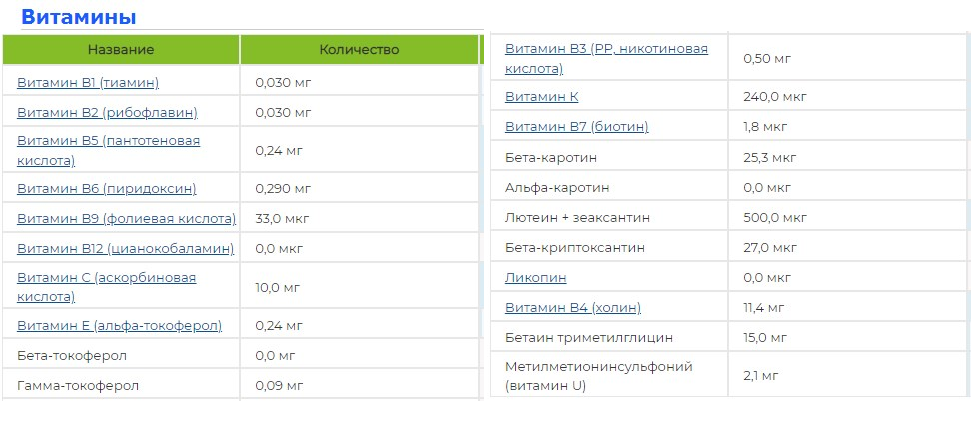The width and height of the screenshot is (975, 437).
Task: Open the Витамин B7 (биотин) link
Action: pos(576,127)
